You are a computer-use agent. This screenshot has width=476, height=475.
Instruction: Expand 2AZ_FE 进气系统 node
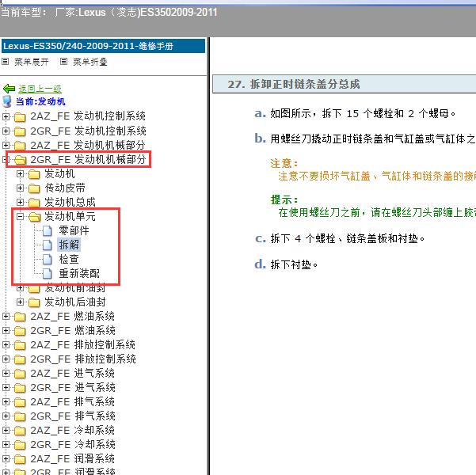pyautogui.click(x=6, y=374)
